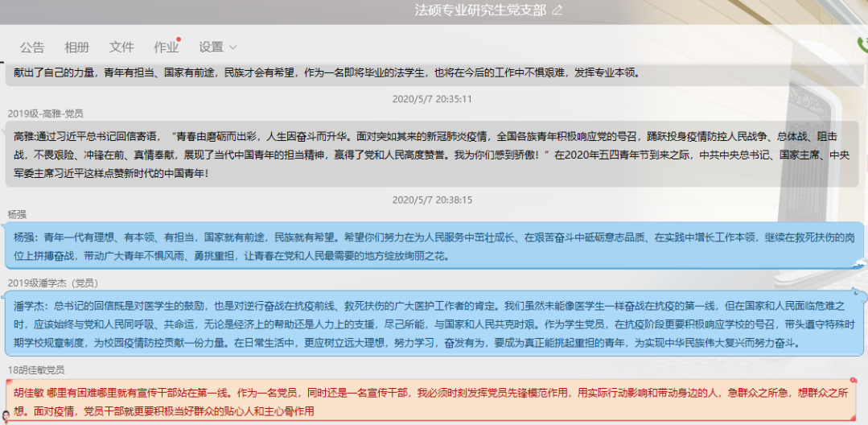
Task: Click the pencil icon to edit group name
Action: click(x=557, y=10)
